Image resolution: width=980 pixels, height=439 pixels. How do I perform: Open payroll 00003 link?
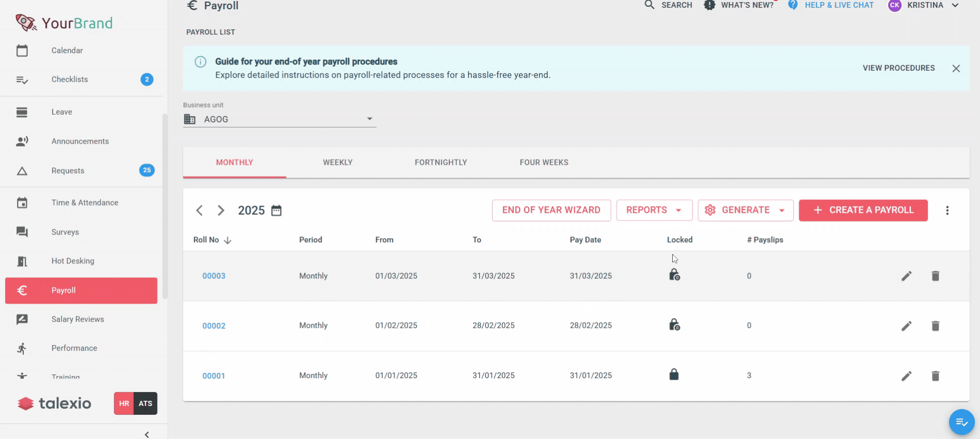pos(214,276)
